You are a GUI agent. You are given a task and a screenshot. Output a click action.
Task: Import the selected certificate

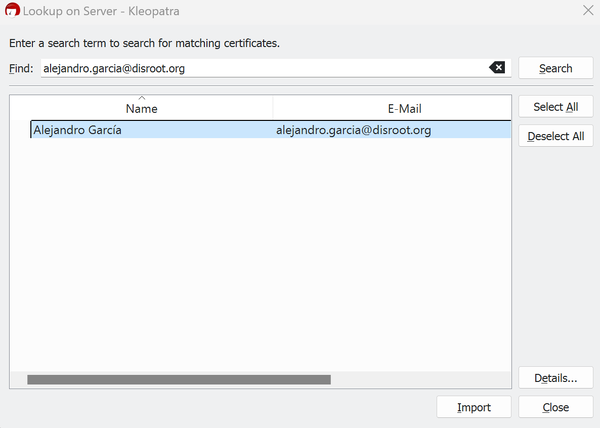click(x=474, y=407)
